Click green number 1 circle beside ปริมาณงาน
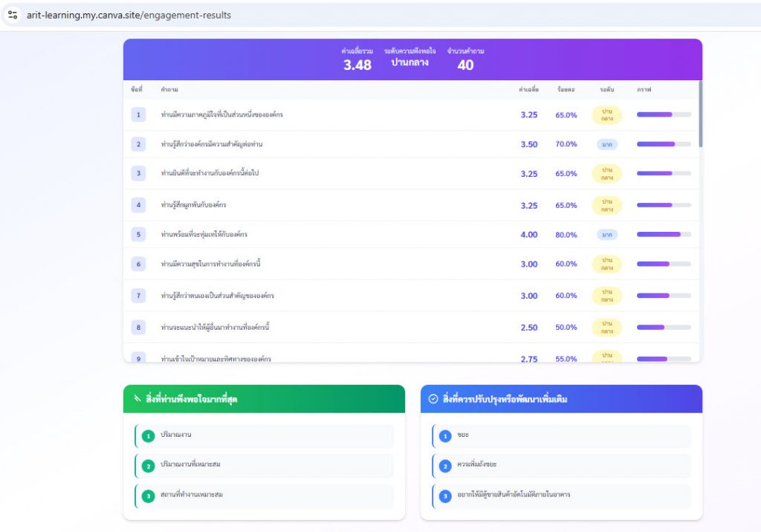Viewport: 761px width, 532px height. point(148,435)
